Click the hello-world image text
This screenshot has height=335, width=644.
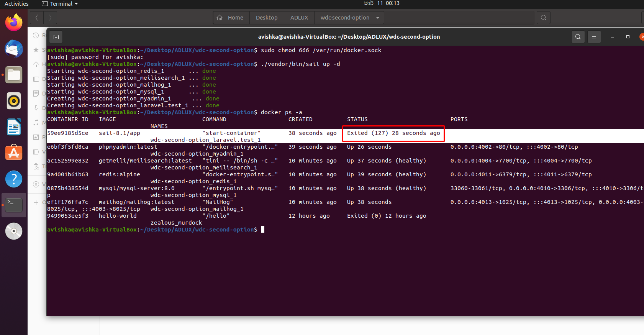click(x=118, y=216)
